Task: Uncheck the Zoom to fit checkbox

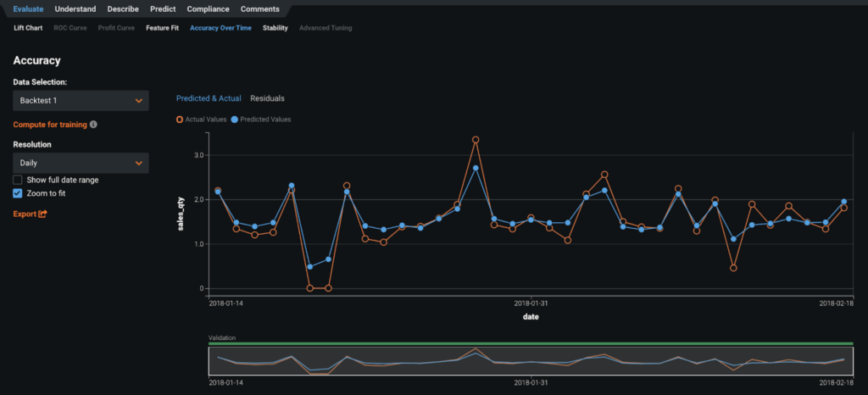Action: click(x=18, y=193)
